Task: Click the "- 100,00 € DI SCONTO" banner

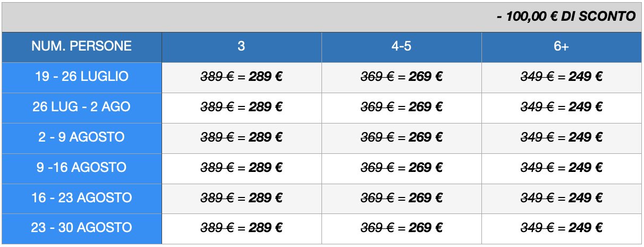Action: point(566,17)
